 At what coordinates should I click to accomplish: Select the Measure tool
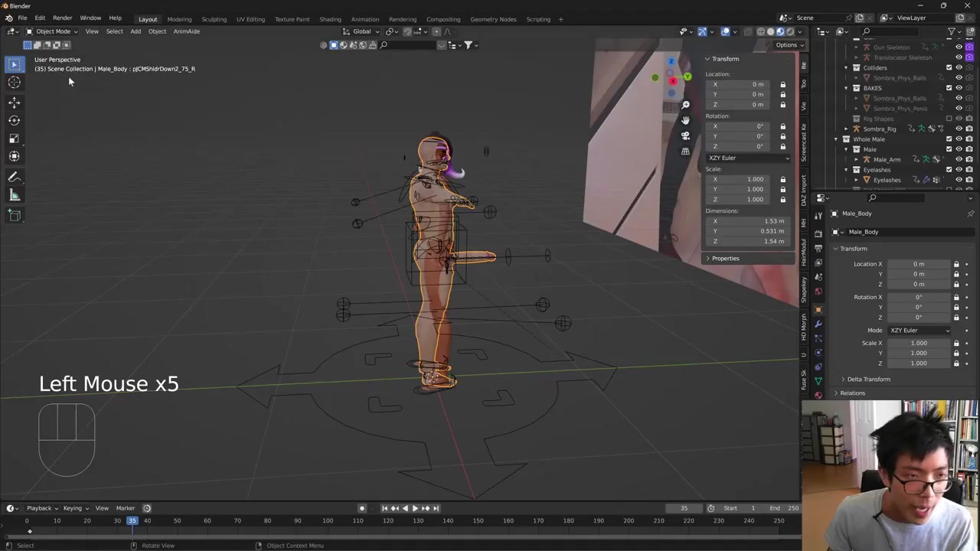coord(14,195)
